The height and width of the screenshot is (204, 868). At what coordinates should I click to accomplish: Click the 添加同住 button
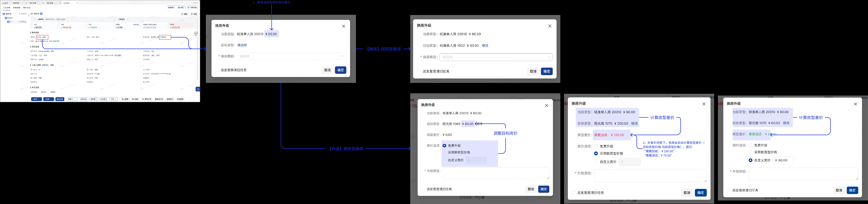click(84, 99)
